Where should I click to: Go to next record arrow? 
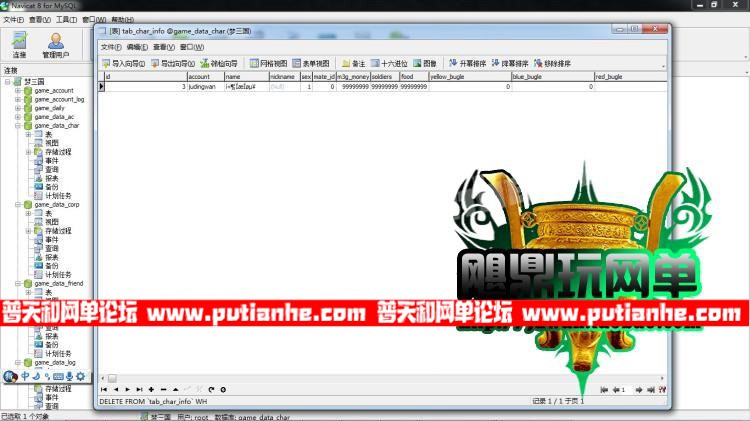(128, 389)
